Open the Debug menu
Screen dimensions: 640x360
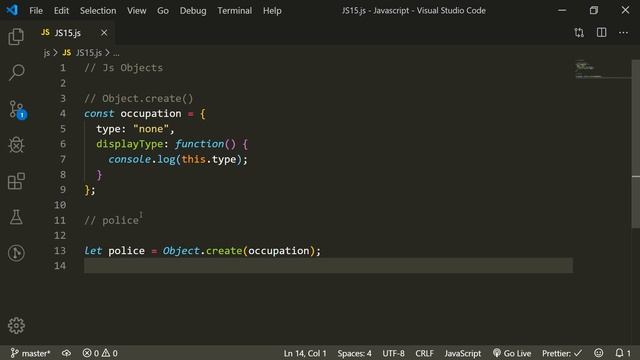pos(193,11)
